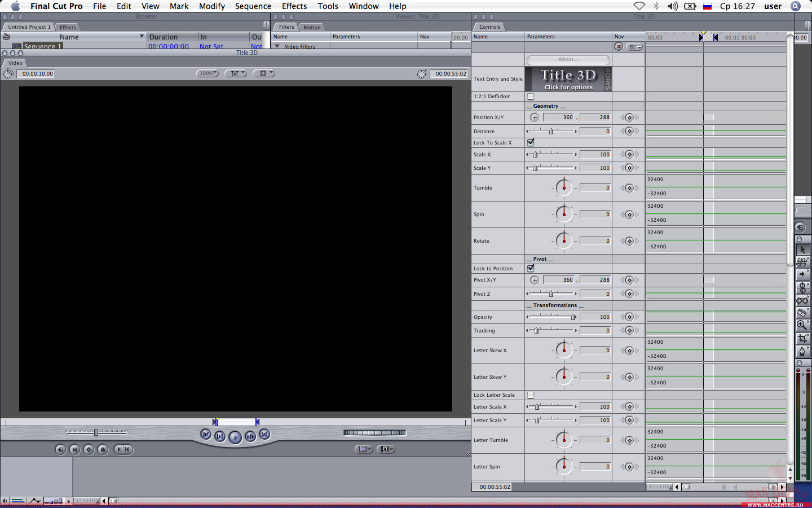This screenshot has width=812, height=508.
Task: Click the Position X value field 360
Action: (559, 117)
